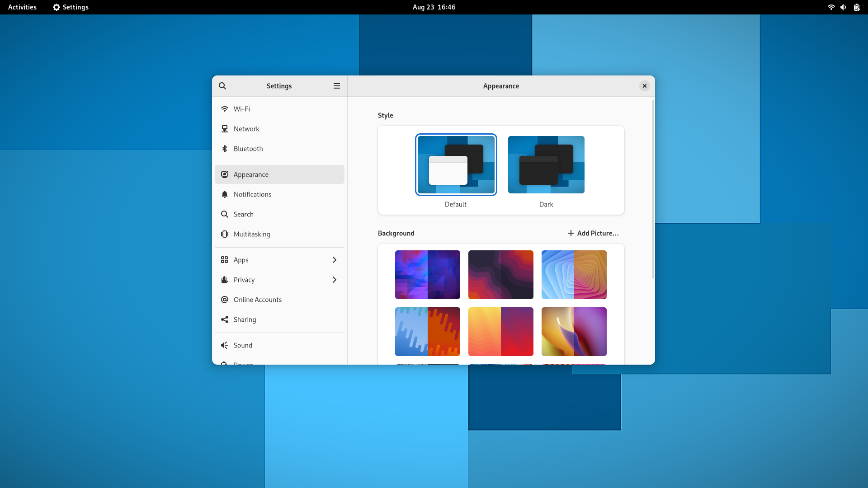Select the Default light style

click(456, 165)
